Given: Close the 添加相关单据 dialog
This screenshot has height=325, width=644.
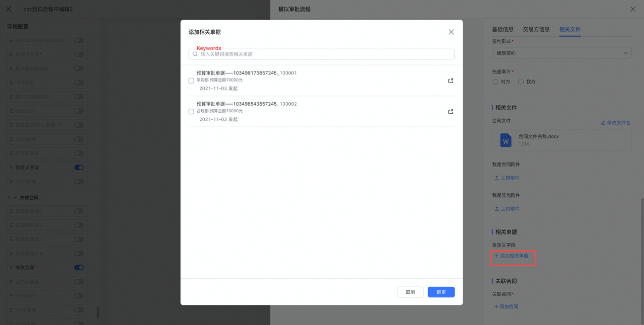Looking at the screenshot, I should [451, 32].
